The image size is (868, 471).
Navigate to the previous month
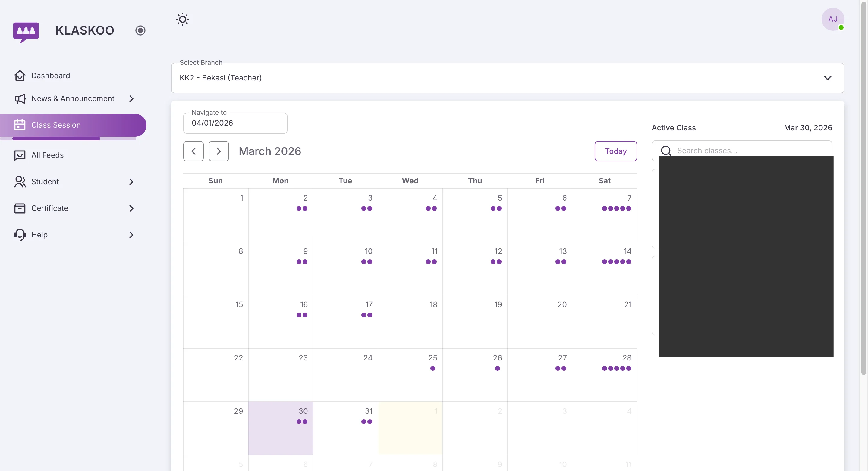click(x=193, y=151)
